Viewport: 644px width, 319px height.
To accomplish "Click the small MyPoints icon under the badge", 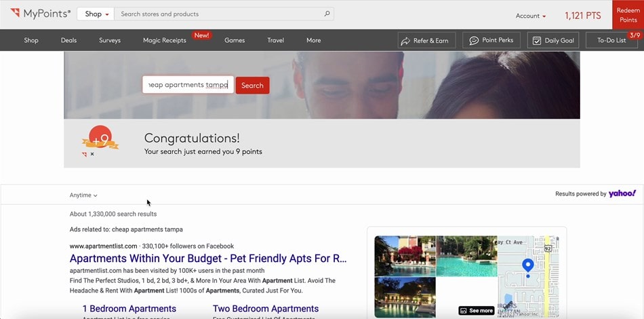I will click(x=85, y=154).
